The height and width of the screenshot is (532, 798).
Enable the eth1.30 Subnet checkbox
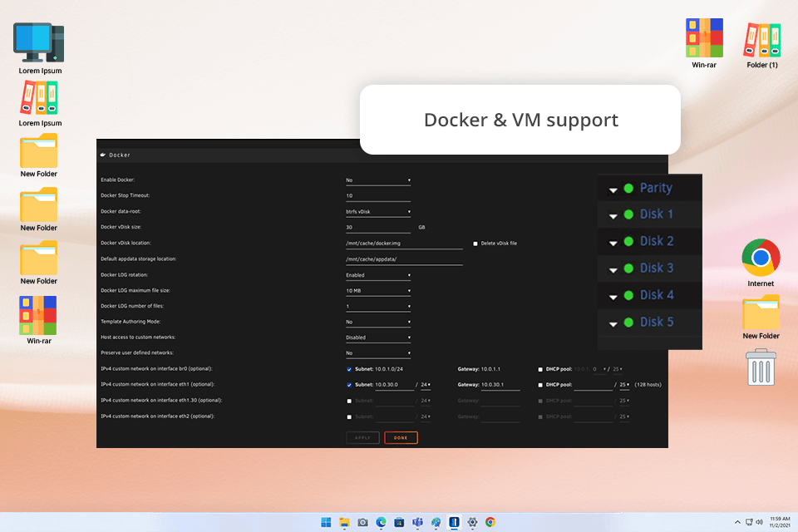click(x=349, y=401)
